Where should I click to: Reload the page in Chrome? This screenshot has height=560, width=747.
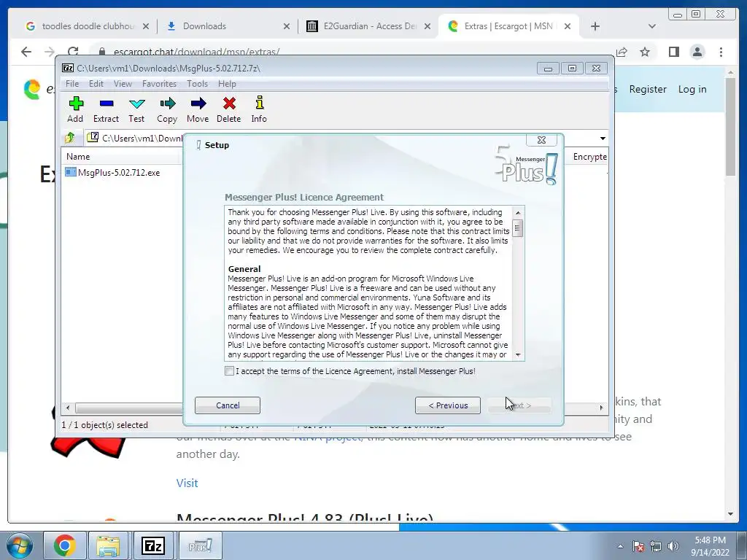[x=72, y=52]
